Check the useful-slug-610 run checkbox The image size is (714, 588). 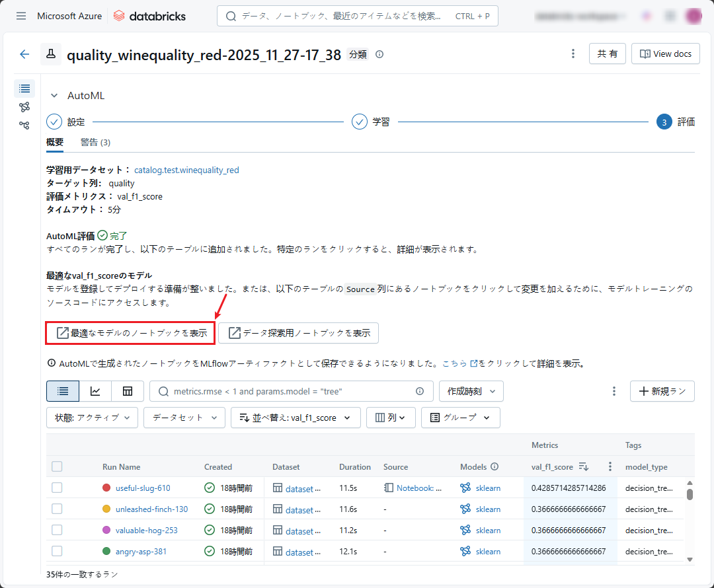pos(57,488)
